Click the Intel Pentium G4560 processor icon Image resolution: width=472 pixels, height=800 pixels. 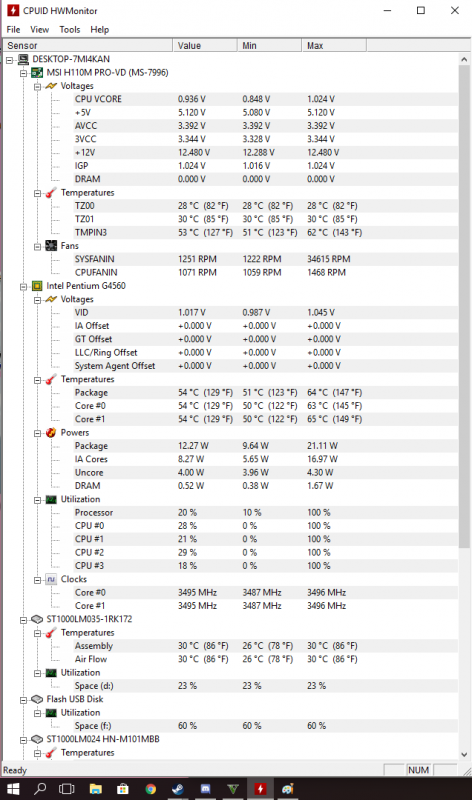click(x=37, y=286)
